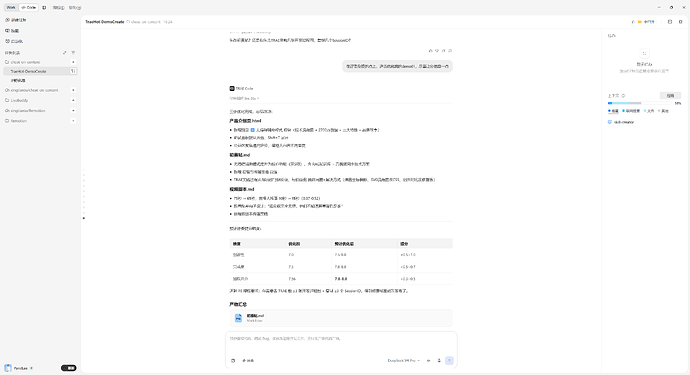The height and width of the screenshot is (375, 690).
Task: Click the blue document icon in file card
Action: (238, 318)
